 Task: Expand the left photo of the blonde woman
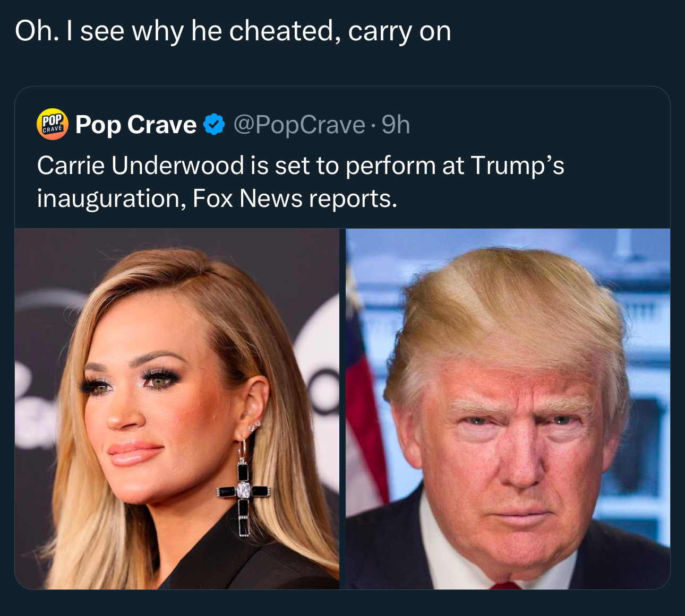[177, 409]
